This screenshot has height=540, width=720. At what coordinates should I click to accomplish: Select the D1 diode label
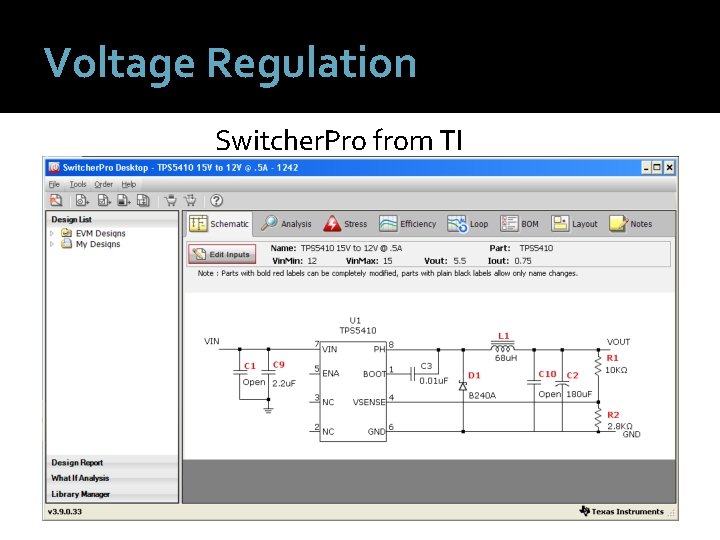coord(474,375)
